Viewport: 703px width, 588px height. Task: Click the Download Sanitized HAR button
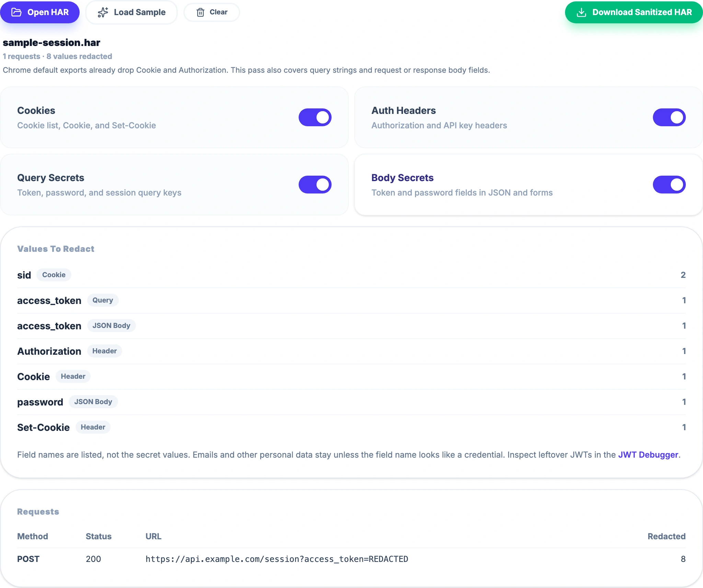[634, 12]
